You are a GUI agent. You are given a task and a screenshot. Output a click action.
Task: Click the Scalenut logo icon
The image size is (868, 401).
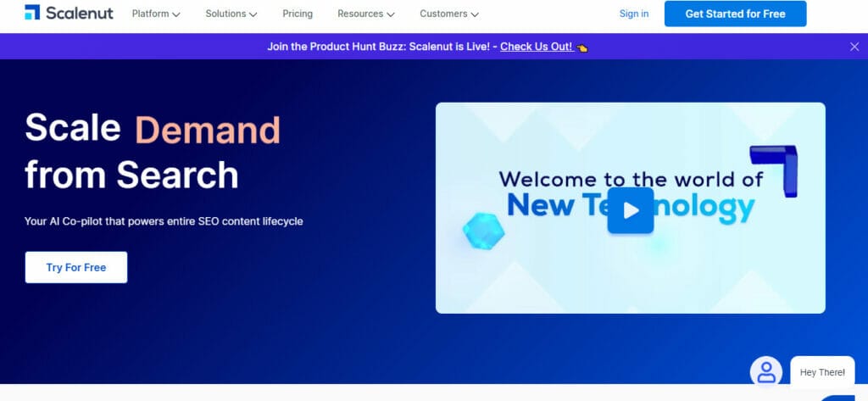(x=32, y=12)
